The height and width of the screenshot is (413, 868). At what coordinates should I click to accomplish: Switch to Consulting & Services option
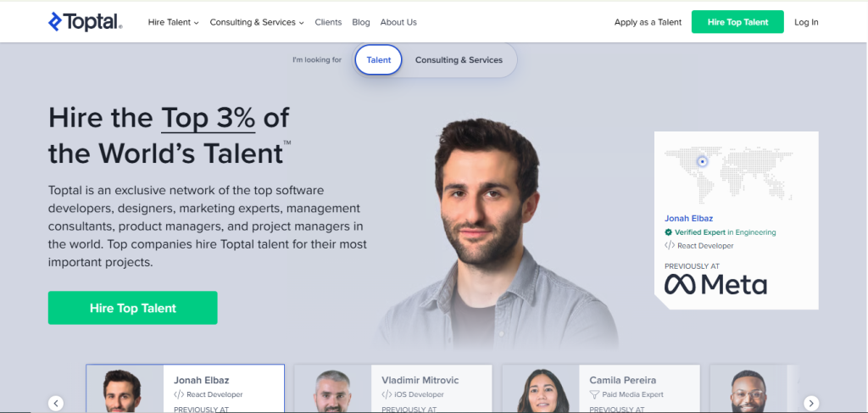pyautogui.click(x=459, y=60)
